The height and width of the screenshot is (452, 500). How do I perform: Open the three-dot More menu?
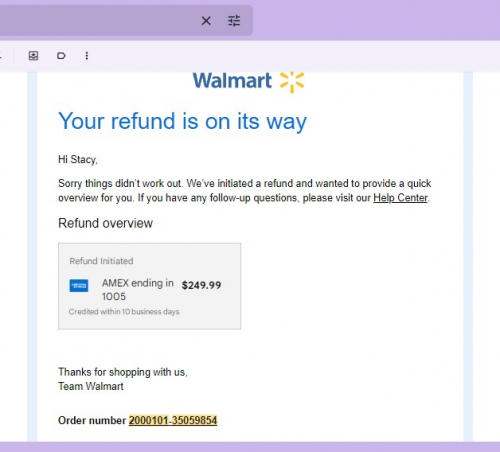87,56
